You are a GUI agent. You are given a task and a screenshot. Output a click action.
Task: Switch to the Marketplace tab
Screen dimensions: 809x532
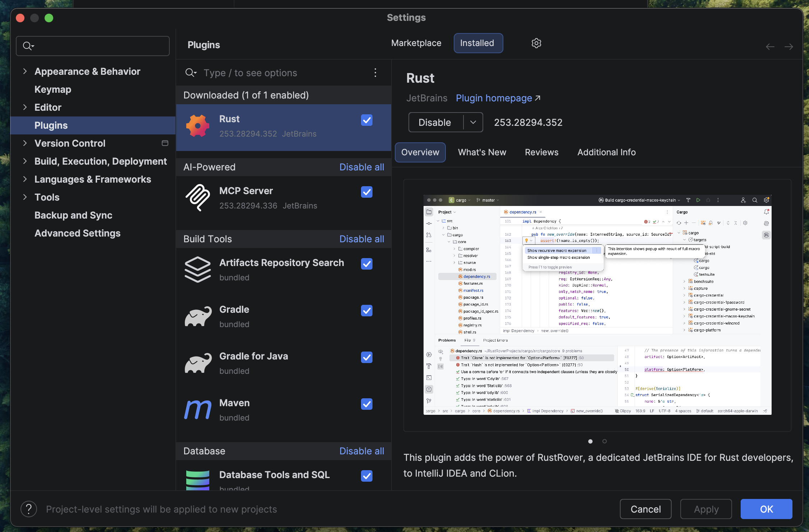416,43
